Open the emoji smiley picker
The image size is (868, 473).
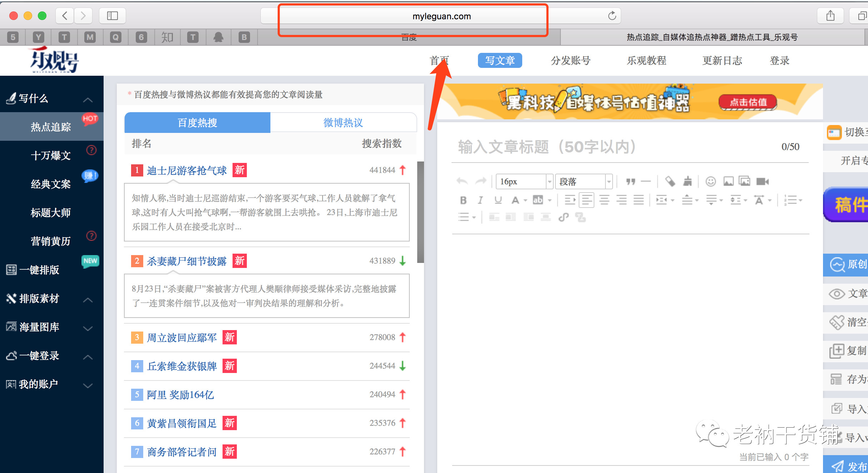[x=711, y=181]
